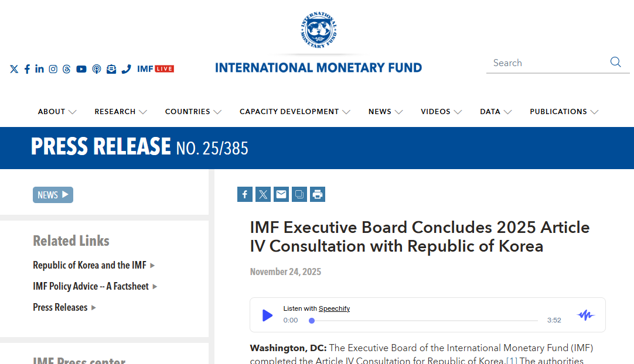
Task: Copy the article link with the copy icon
Action: click(x=299, y=194)
